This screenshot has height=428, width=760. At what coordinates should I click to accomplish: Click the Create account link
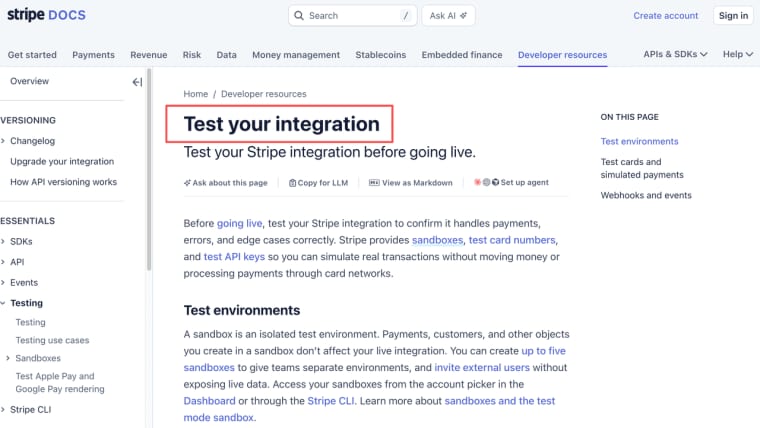(x=665, y=16)
